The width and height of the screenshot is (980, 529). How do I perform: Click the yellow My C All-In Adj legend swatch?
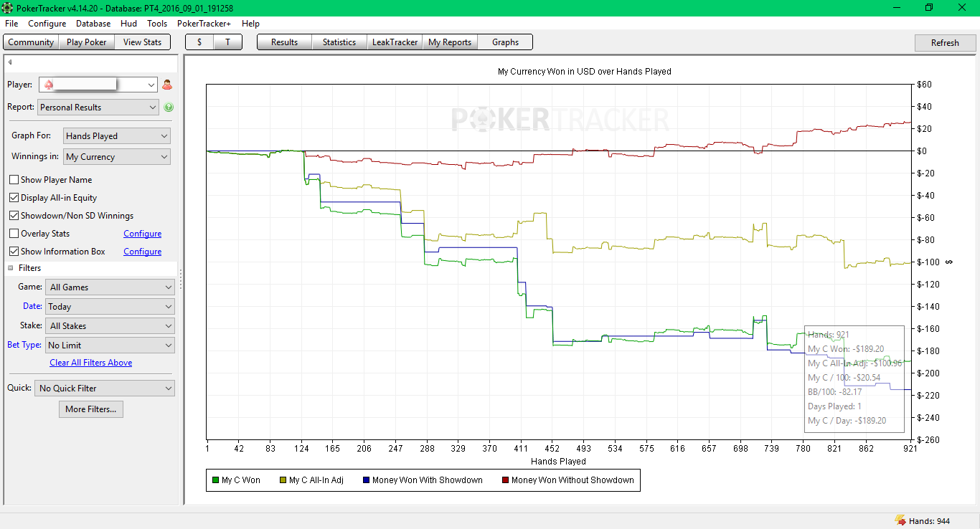click(283, 480)
